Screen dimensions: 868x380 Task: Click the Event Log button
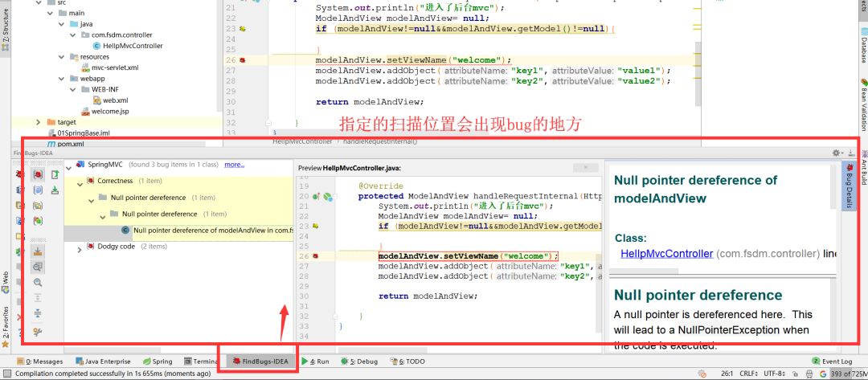[832, 362]
